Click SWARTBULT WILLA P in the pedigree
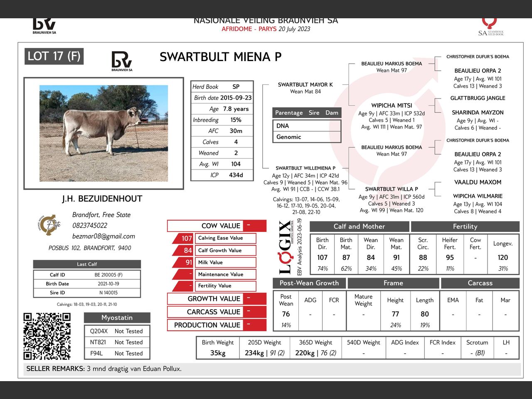The height and width of the screenshot is (399, 532). click(392, 189)
